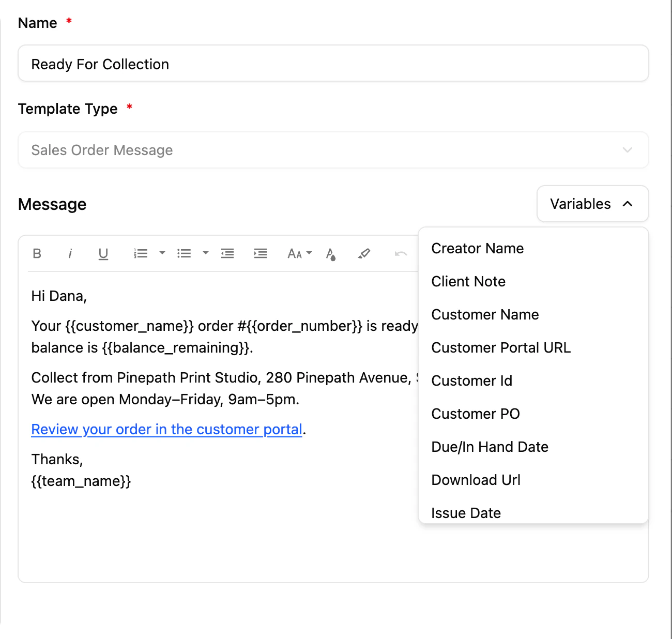
Task: Choose the highlight color tool
Action: point(364,253)
